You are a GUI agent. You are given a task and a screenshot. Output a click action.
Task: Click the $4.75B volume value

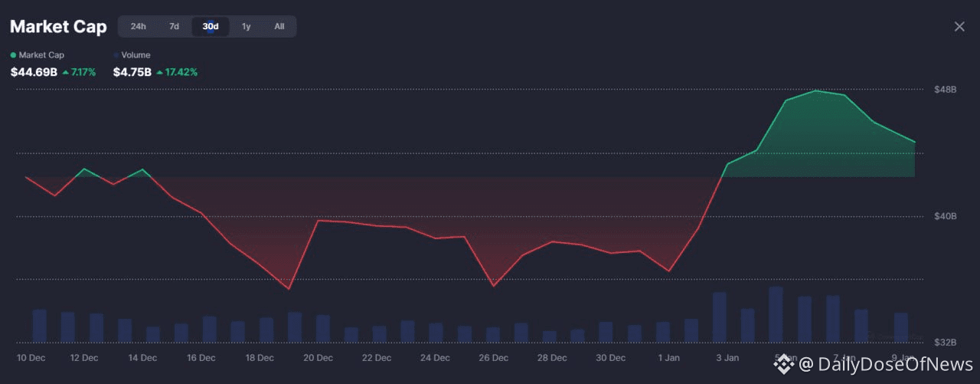tap(132, 72)
